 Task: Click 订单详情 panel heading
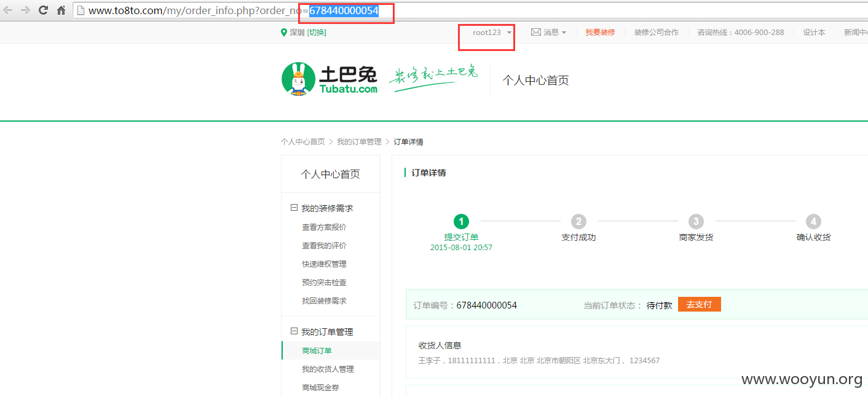click(428, 173)
